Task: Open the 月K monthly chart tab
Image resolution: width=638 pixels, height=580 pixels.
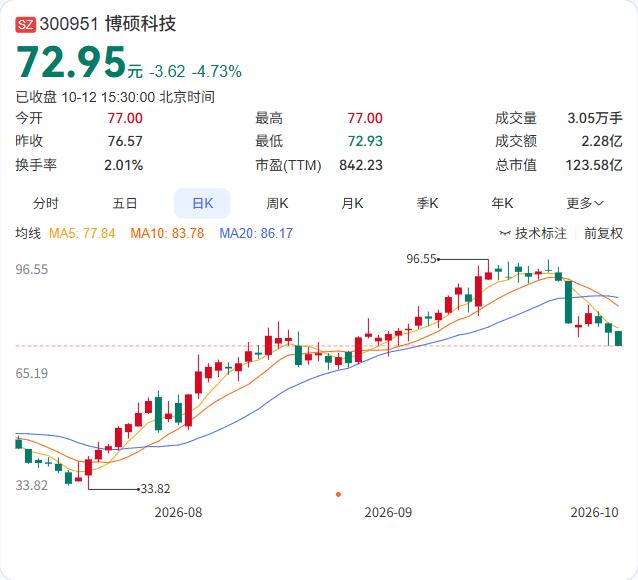Action: [352, 203]
